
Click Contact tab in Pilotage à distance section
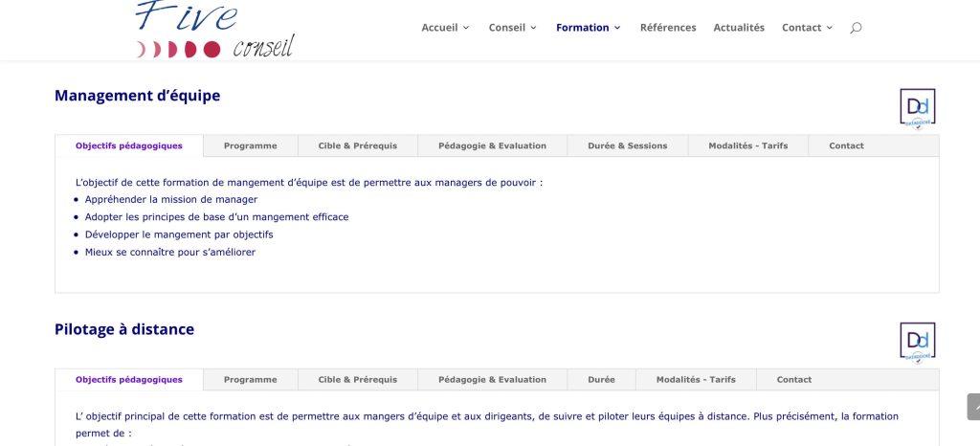[x=793, y=380]
